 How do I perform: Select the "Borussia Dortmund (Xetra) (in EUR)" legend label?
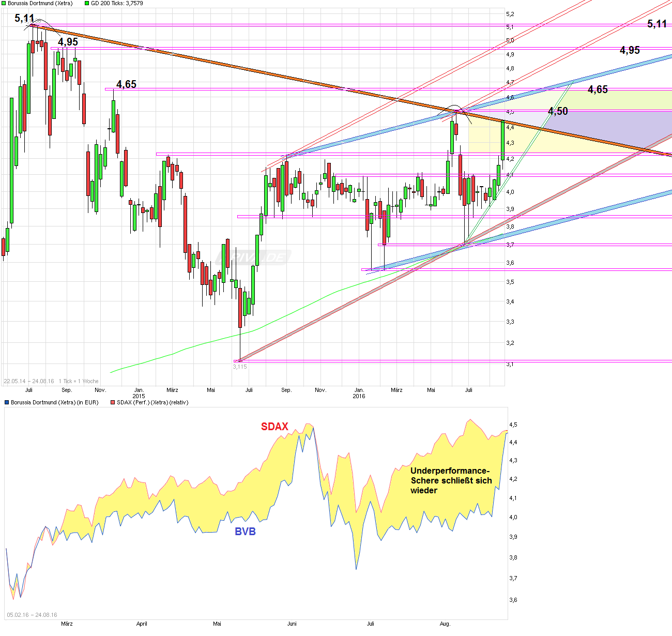[55, 402]
